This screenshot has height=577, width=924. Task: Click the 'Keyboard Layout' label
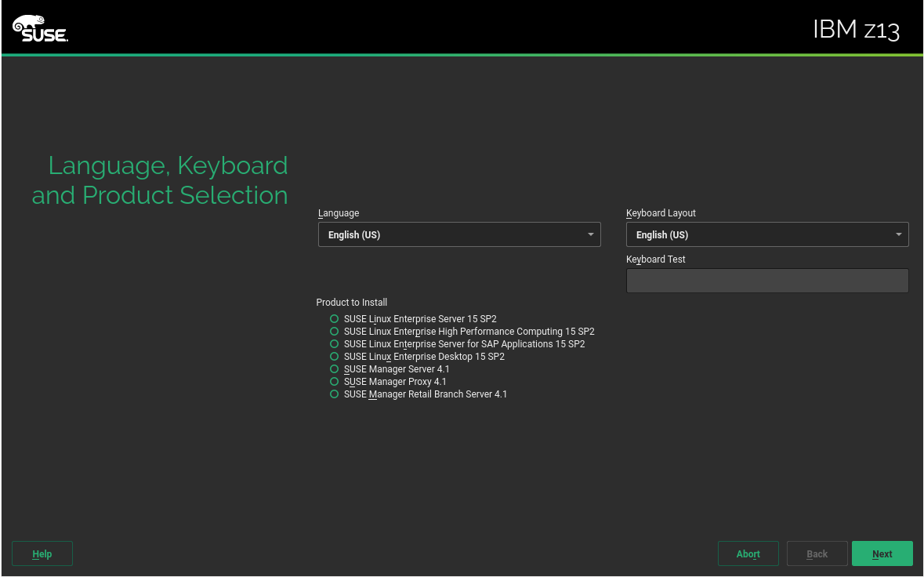coord(661,213)
